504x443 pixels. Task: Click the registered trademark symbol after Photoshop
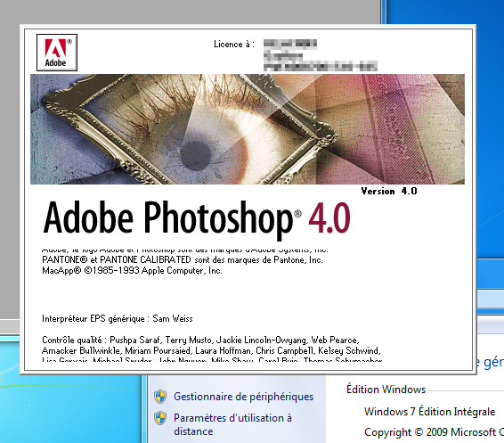[297, 213]
